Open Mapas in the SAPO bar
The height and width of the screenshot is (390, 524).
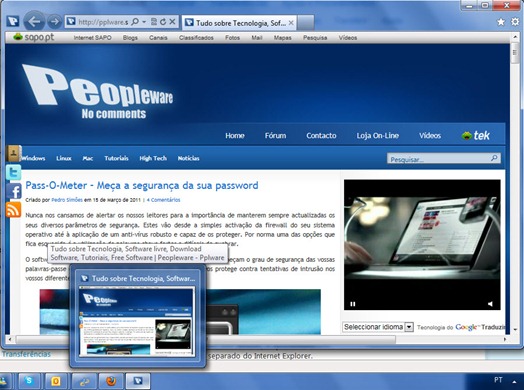click(282, 38)
